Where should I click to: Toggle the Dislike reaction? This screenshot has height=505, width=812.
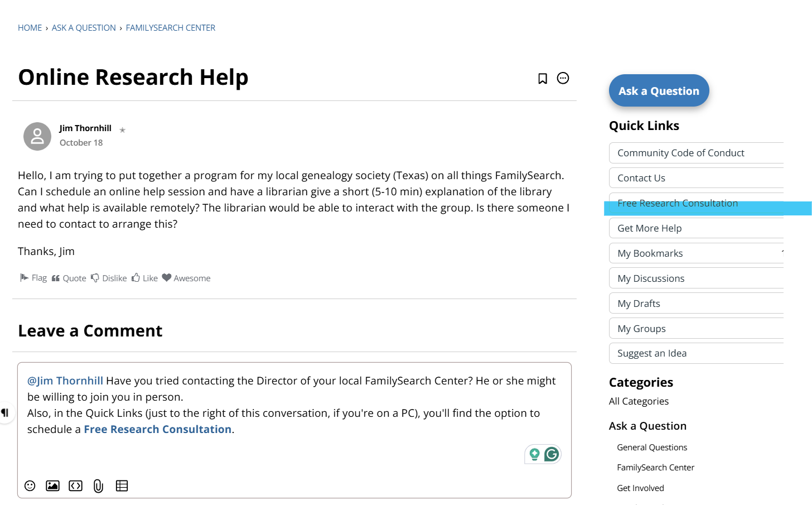pyautogui.click(x=109, y=278)
